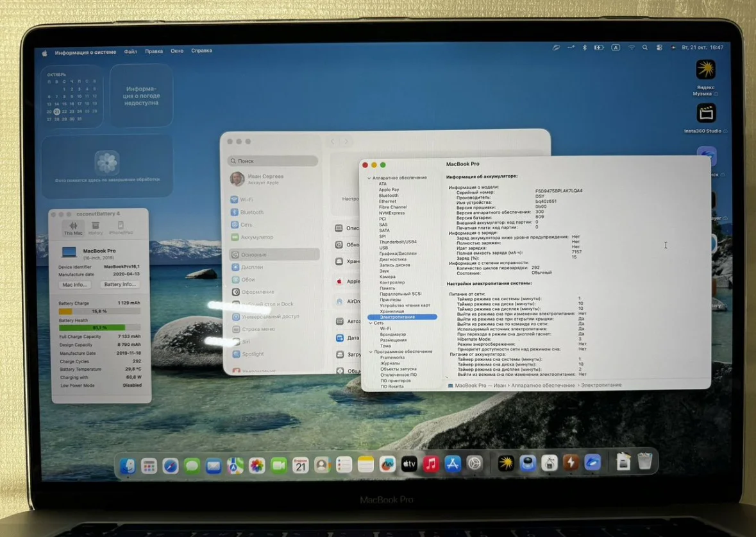Select Хранилище in hardware tree

tap(392, 311)
